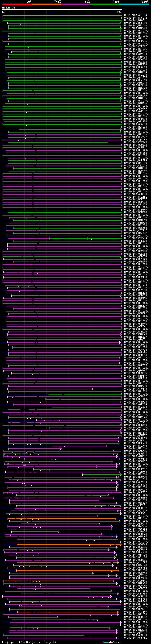The width and height of the screenshot is (151, 644).
Task: Click the query end position 545
Action: tap(119, 12)
